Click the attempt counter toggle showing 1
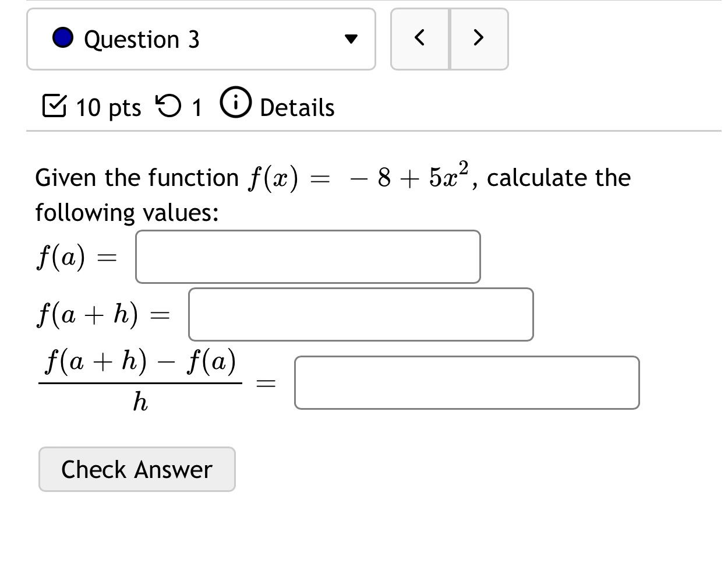The height and width of the screenshot is (566, 728). pyautogui.click(x=197, y=107)
